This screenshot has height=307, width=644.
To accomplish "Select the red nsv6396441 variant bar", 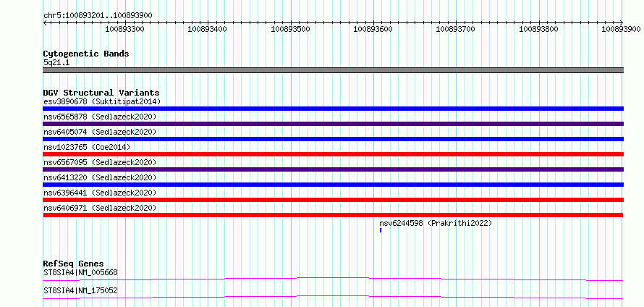I will (x=333, y=200).
